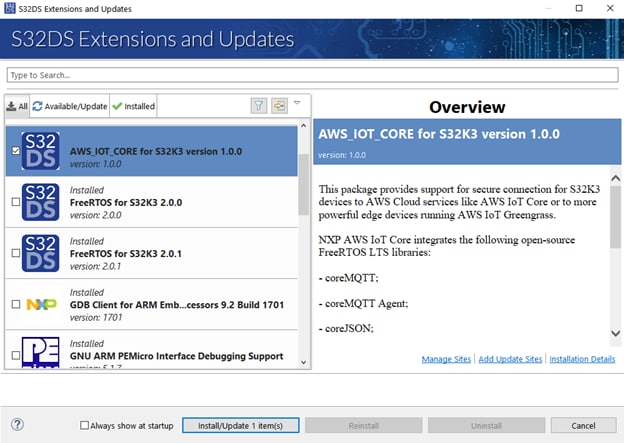The height and width of the screenshot is (443, 624).
Task: Focus the Type to Search field
Action: [310, 75]
